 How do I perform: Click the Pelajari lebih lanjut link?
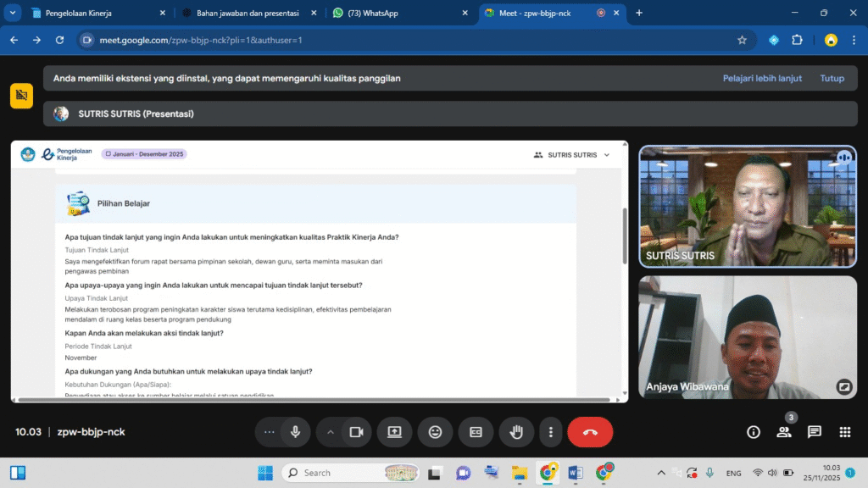(x=762, y=78)
